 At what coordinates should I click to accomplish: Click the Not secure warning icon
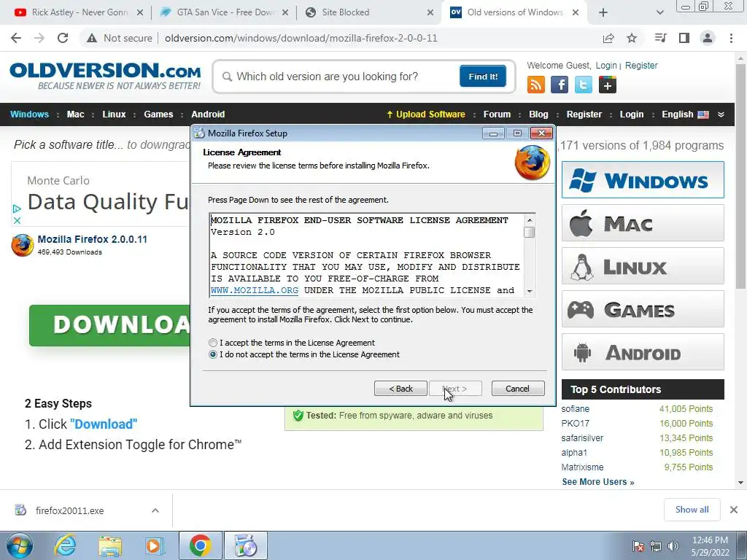point(92,38)
